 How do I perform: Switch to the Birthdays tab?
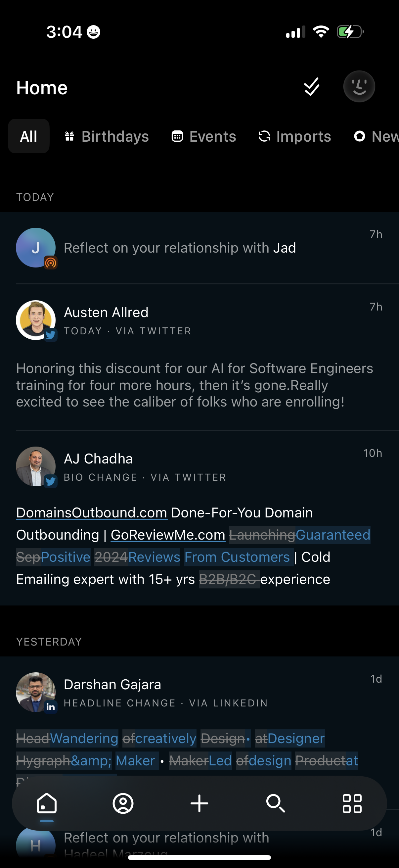pos(107,136)
